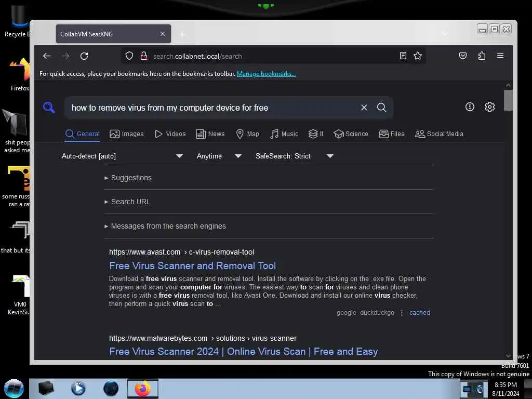Open the search info (i) icon
This screenshot has width=532, height=399.
(470, 107)
